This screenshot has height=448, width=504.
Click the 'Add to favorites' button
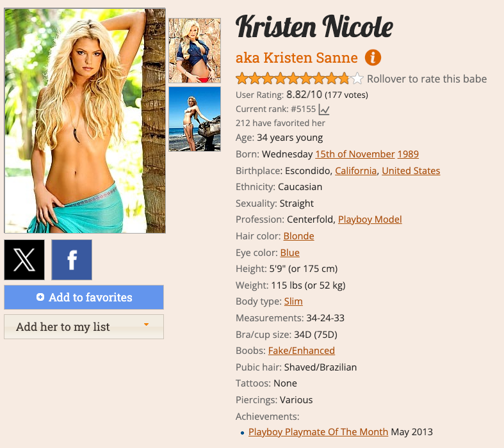point(84,298)
